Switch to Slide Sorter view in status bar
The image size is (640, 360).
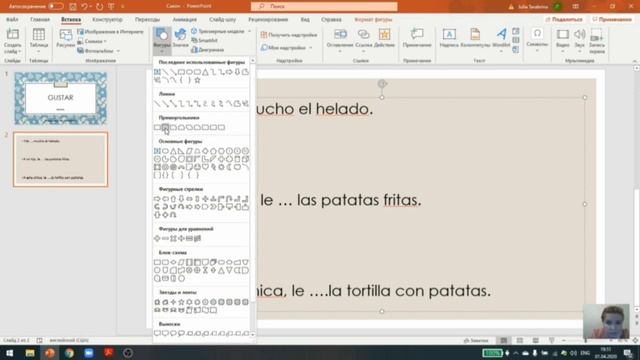520,340
